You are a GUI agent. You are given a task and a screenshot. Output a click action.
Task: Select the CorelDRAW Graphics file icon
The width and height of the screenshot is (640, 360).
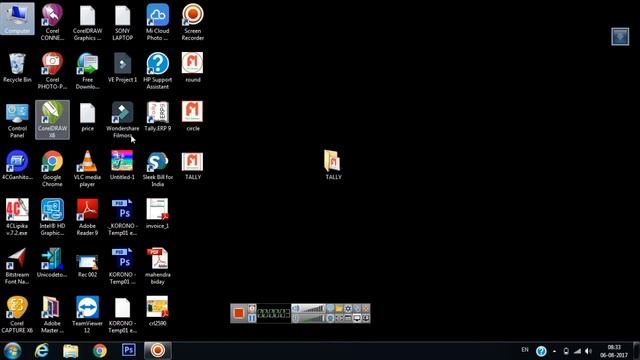tap(87, 22)
